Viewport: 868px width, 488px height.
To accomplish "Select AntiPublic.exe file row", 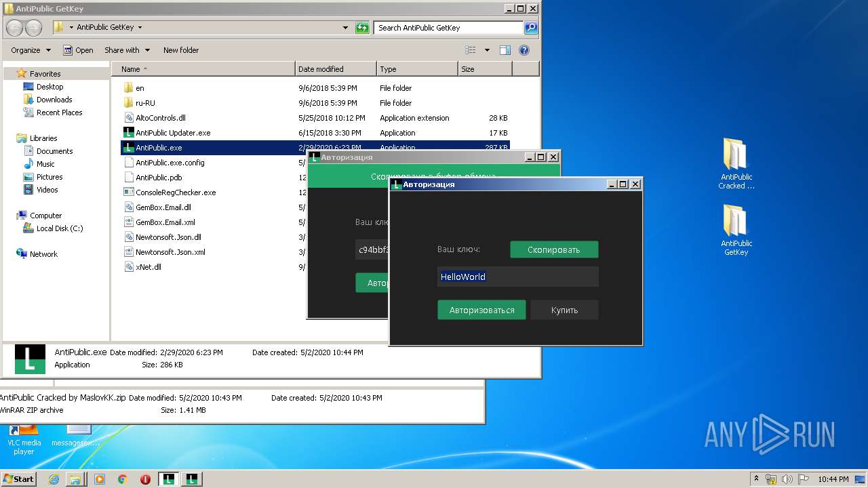I will point(315,148).
